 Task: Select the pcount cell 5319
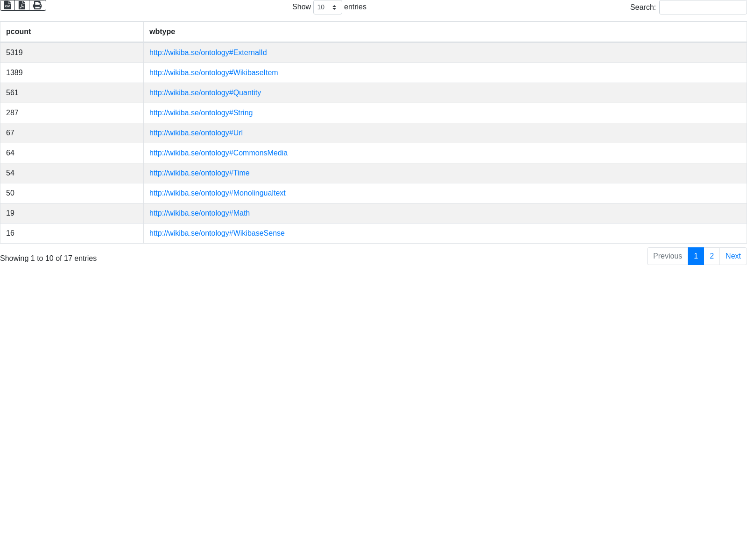click(x=72, y=53)
